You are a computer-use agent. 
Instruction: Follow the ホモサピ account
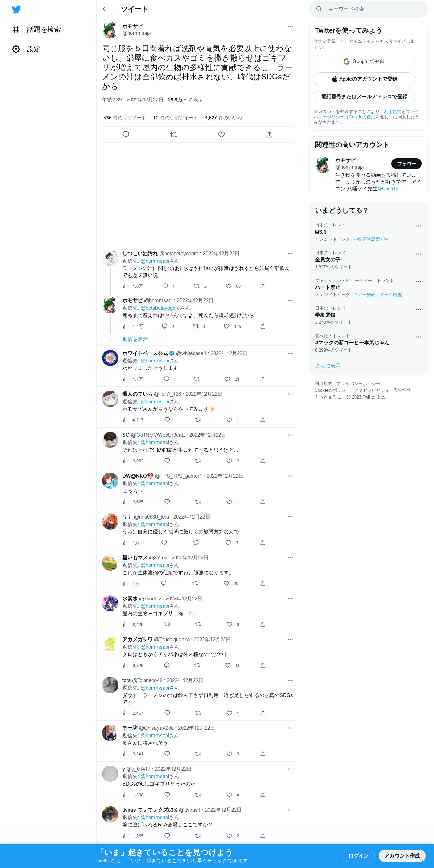[x=406, y=164]
